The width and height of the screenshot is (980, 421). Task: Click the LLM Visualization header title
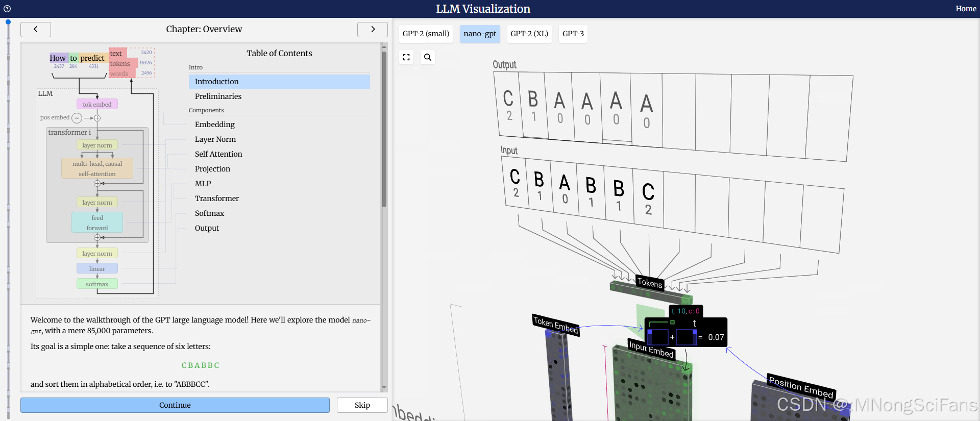pyautogui.click(x=483, y=9)
